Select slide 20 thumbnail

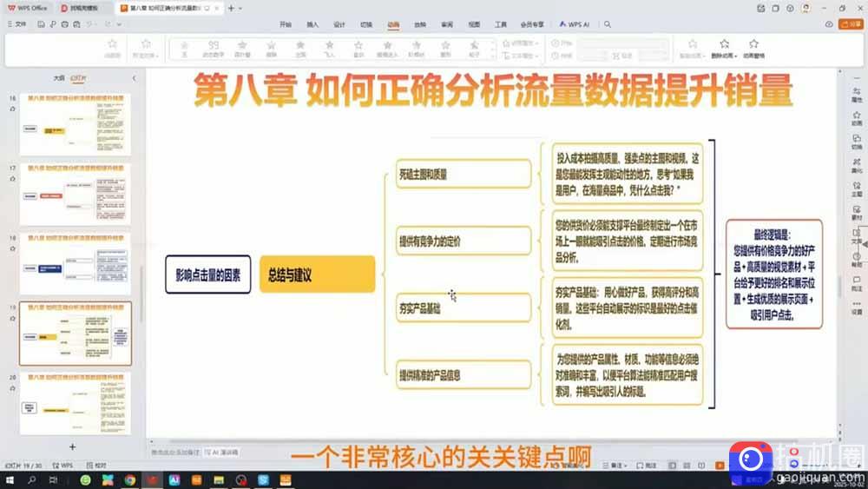[76, 403]
